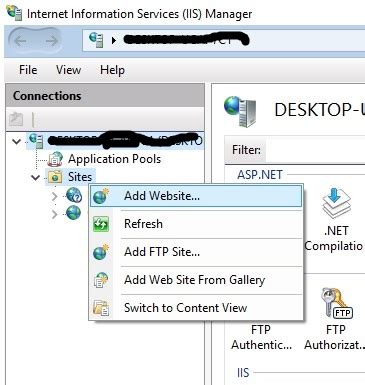
Task: Click the server icon in address bar
Action: 96,40
